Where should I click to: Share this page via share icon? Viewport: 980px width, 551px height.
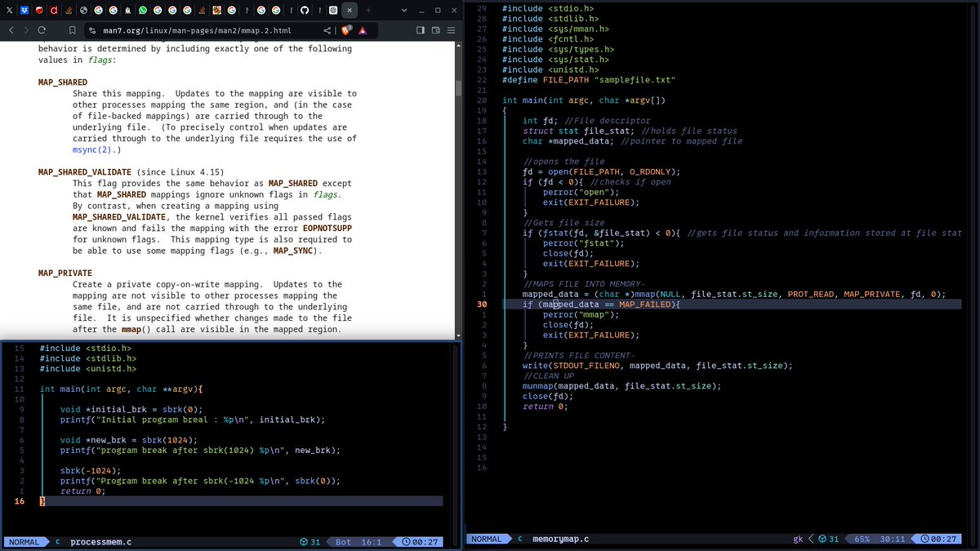pyautogui.click(x=327, y=30)
